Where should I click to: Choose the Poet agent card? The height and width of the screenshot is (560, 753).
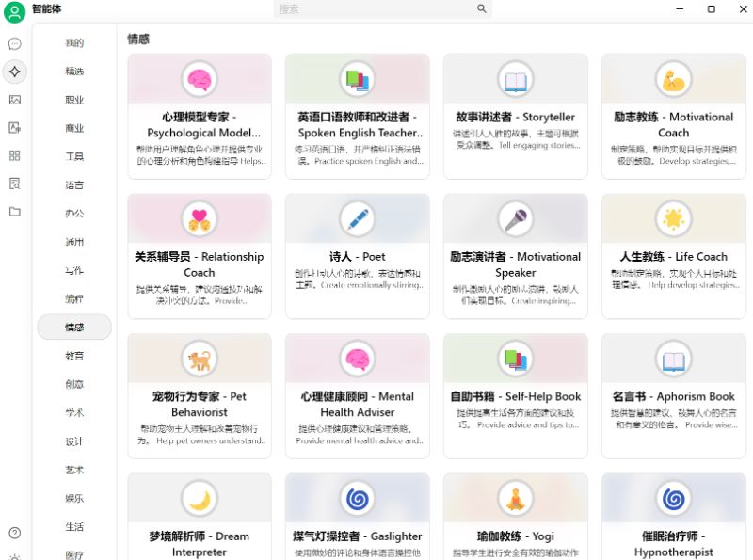pos(357,256)
